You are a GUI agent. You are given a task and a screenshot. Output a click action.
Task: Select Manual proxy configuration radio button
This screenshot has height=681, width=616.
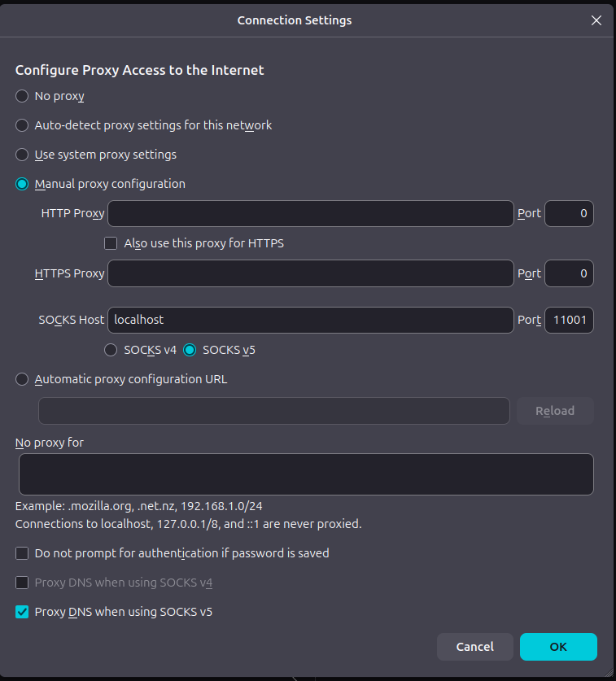[22, 184]
